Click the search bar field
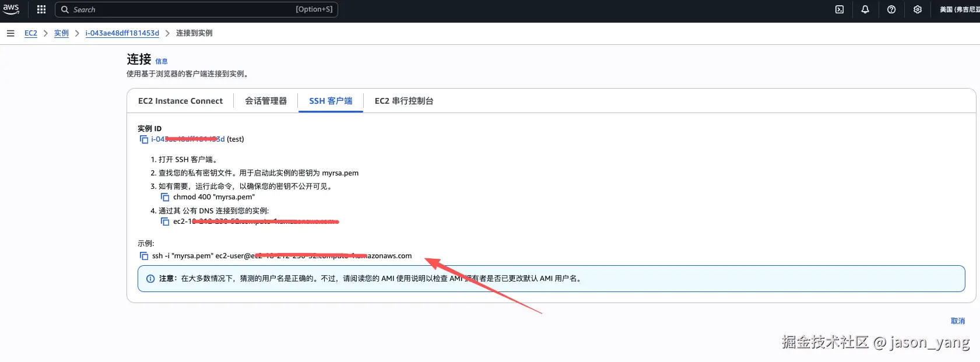 coord(196,9)
